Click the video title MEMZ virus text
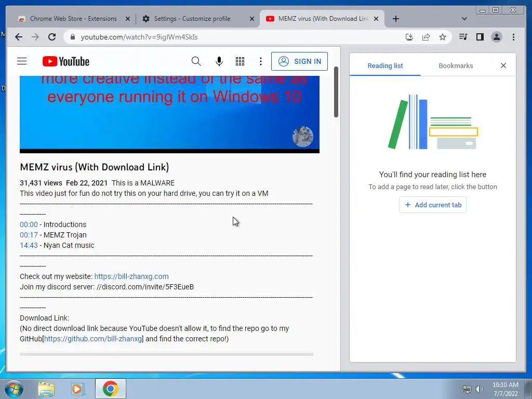 pos(95,167)
